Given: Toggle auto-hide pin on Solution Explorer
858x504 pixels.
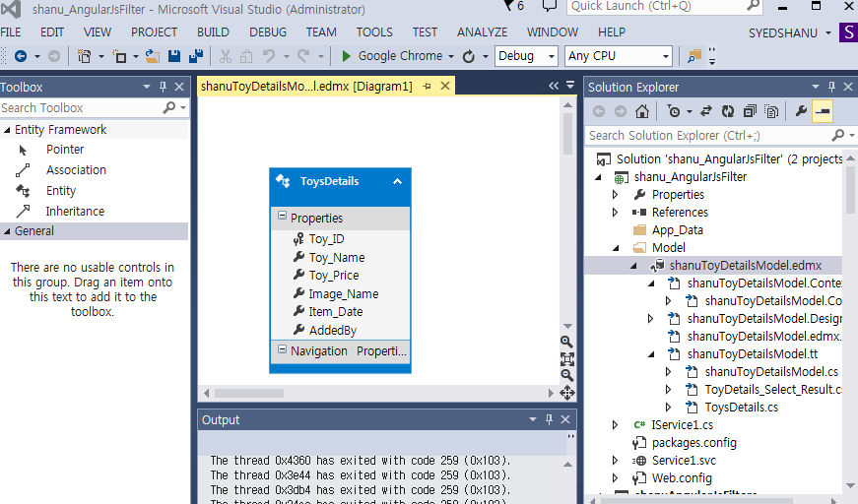Looking at the screenshot, I should click(831, 87).
